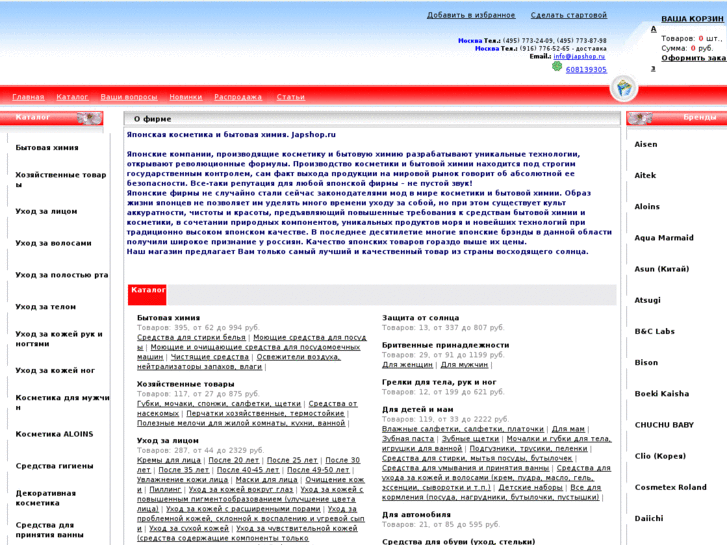The width and height of the screenshot is (727, 545).
Task: Open Маски для лица link
Action: [267, 480]
